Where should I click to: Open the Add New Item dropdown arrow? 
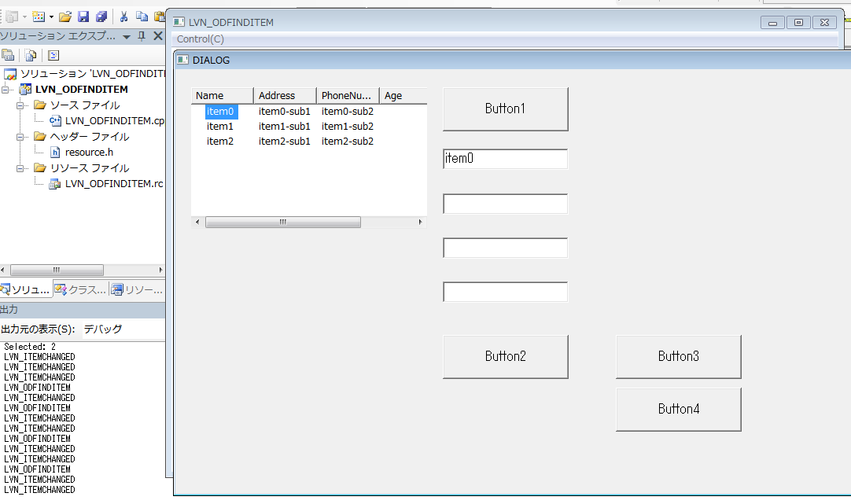pyautogui.click(x=52, y=17)
